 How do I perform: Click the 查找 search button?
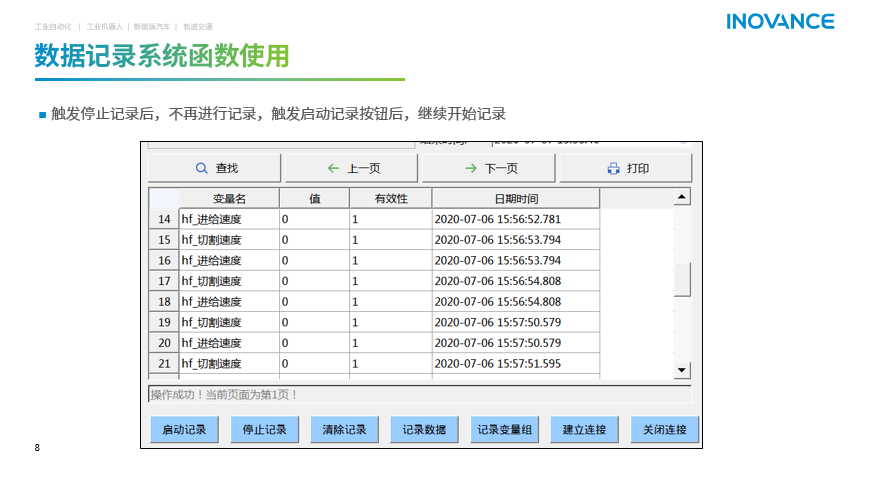click(x=215, y=168)
